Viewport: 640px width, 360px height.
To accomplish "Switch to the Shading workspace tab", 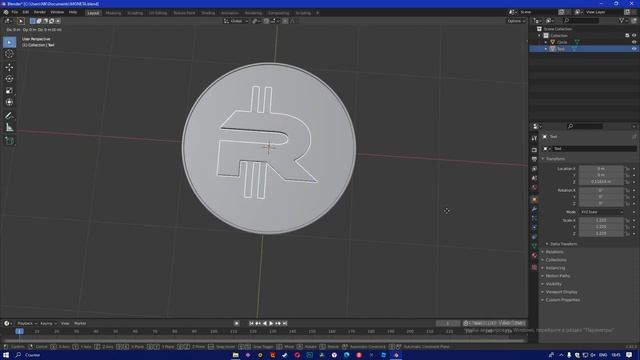I will coord(208,13).
